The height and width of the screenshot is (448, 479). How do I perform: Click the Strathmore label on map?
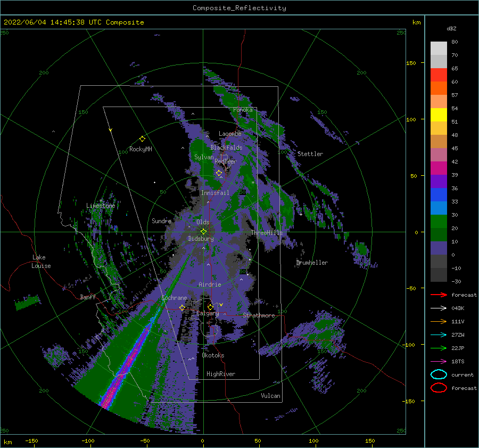click(x=259, y=315)
